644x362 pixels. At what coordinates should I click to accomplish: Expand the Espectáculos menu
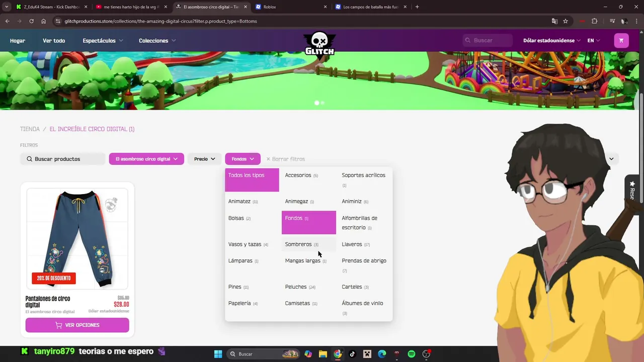(103, 41)
